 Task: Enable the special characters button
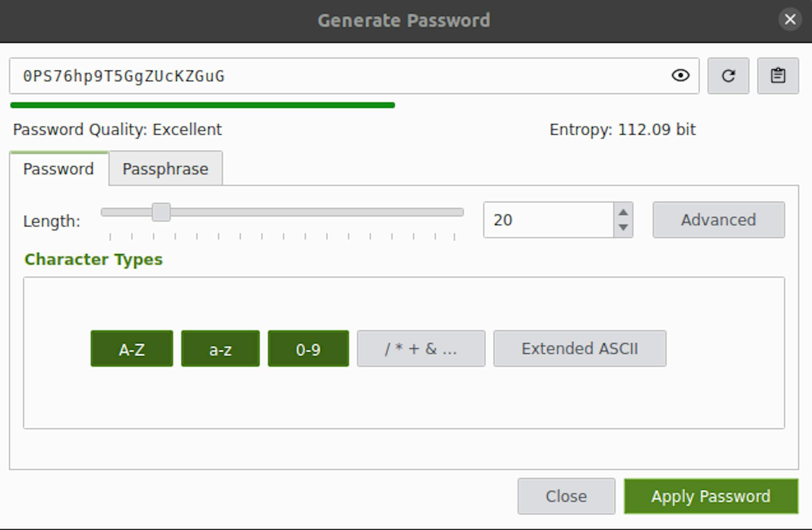point(421,348)
